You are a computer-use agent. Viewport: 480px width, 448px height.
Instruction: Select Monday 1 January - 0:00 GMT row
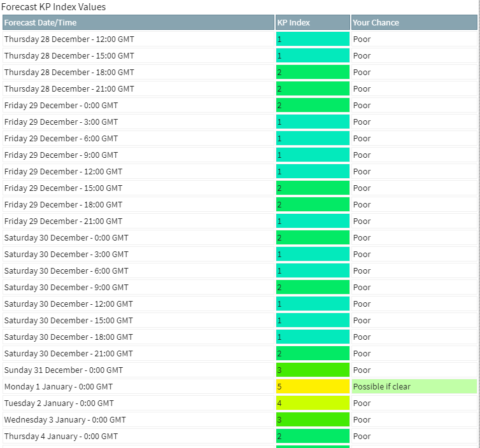coord(240,386)
